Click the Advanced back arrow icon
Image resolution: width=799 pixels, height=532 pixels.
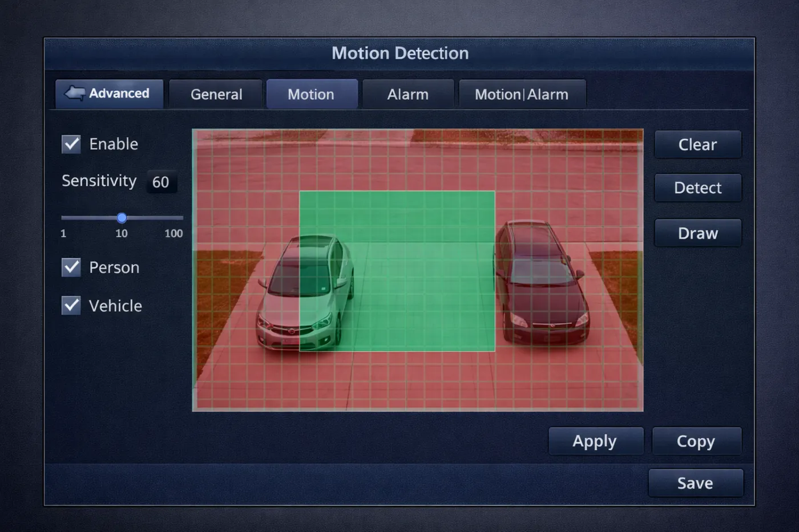[75, 93]
